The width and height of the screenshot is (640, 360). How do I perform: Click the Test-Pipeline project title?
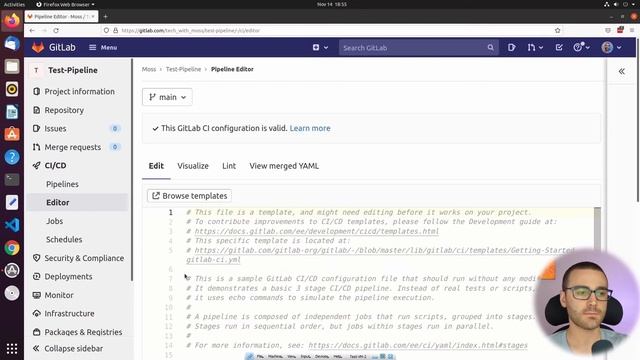coord(73,70)
